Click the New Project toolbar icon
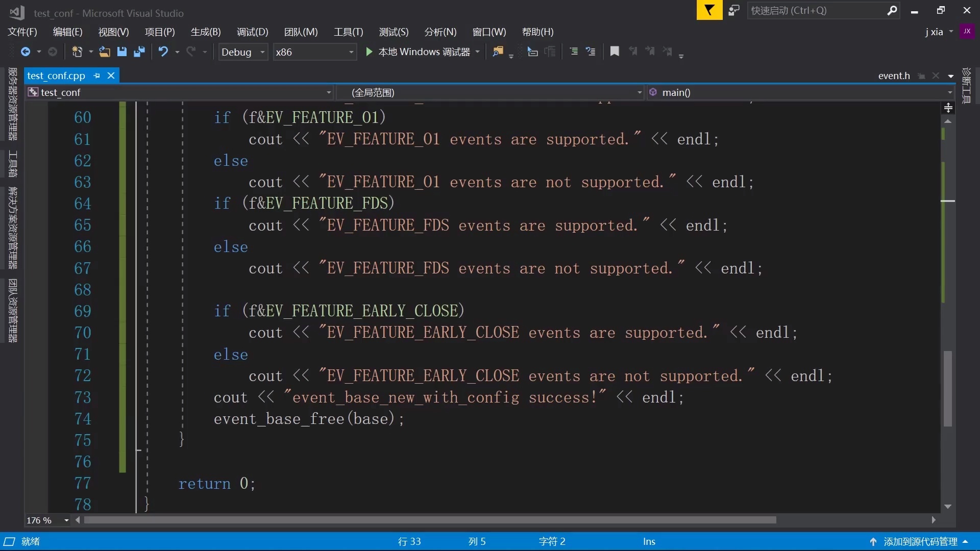 coord(77,52)
